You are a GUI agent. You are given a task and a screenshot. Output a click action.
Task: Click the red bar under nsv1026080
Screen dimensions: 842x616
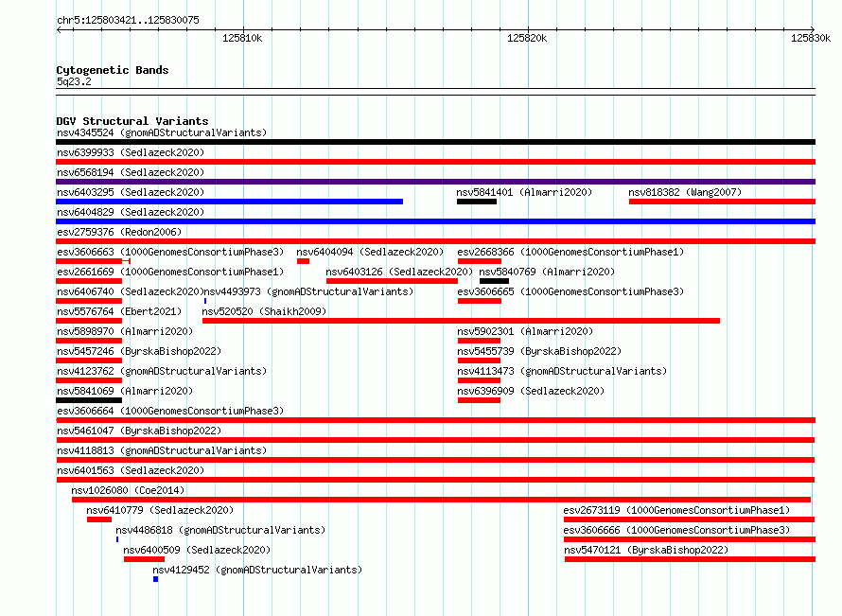tap(442, 500)
